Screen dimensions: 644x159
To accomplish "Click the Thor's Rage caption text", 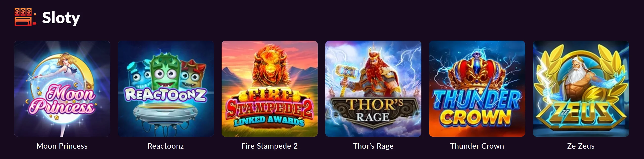I will [x=373, y=146].
